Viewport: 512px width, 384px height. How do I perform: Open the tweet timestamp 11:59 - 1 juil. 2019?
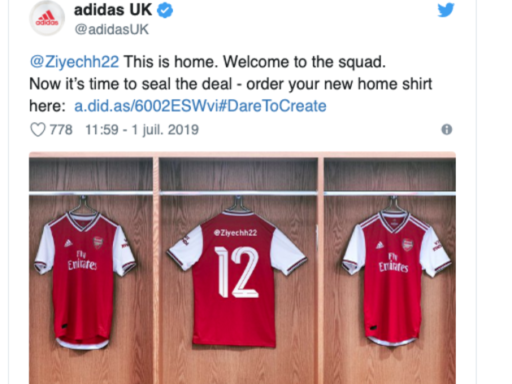coord(142,130)
